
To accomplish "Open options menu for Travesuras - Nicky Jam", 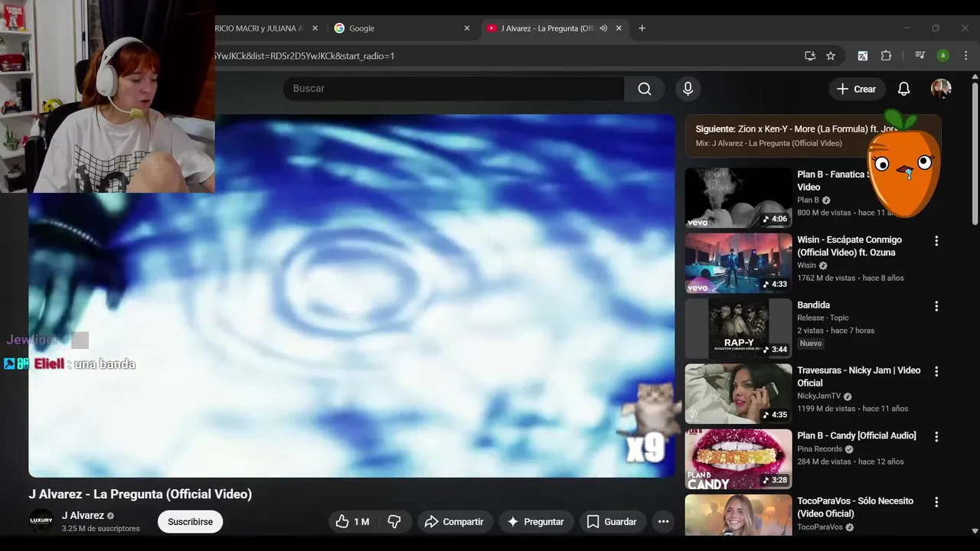I will coord(936,371).
